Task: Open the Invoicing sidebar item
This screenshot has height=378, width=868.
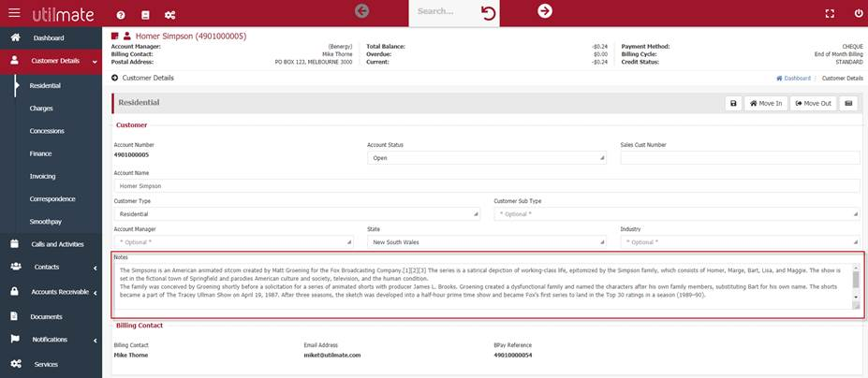Action: 42,176
